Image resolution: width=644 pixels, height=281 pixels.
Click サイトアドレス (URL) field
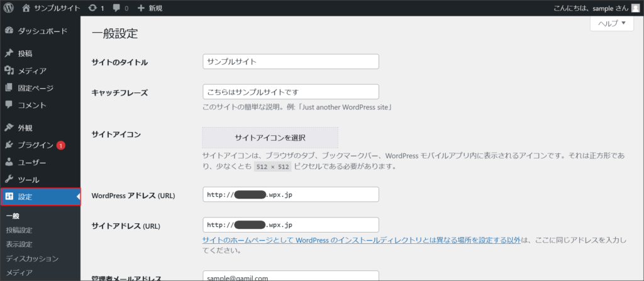[x=291, y=224]
